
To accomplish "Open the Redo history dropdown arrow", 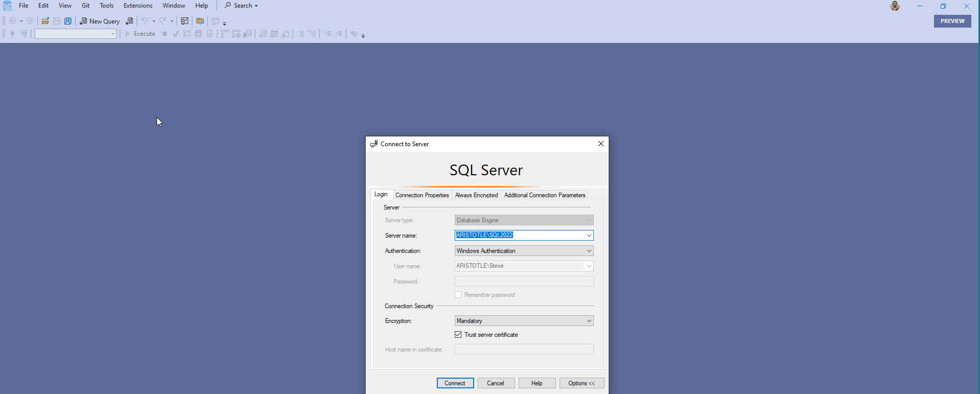I will (172, 21).
